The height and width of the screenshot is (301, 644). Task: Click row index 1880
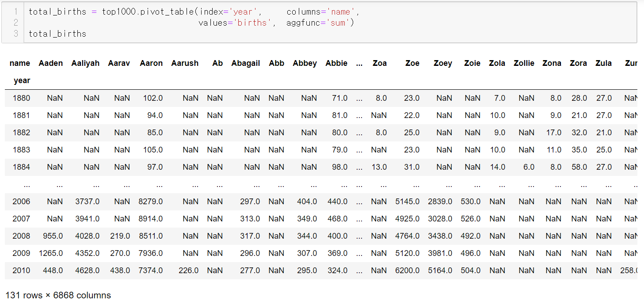[21, 98]
